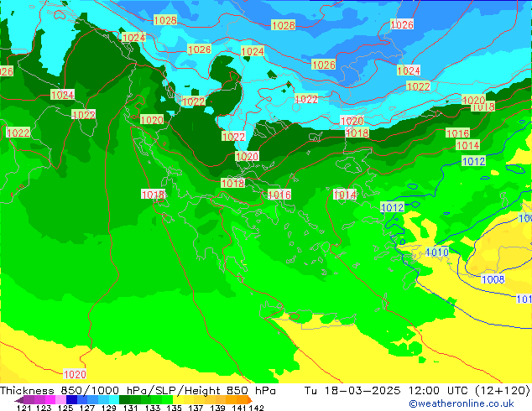Click the legend value 127

(x=87, y=408)
